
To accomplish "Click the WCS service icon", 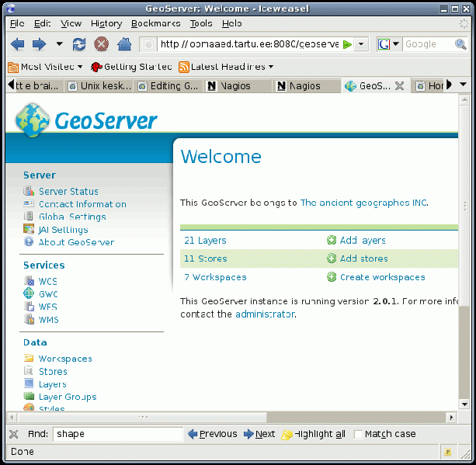I will coord(30,281).
